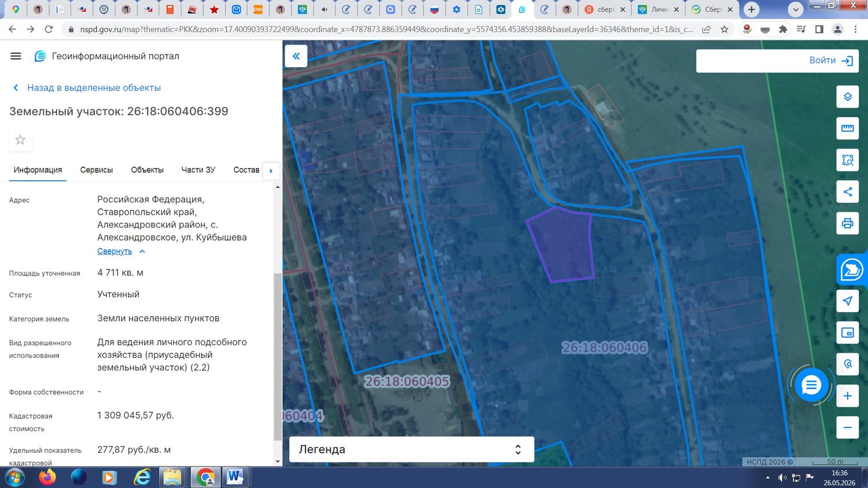Add parcel to favorites with star icon
Viewport: 868px width, 488px height.
tap(20, 140)
